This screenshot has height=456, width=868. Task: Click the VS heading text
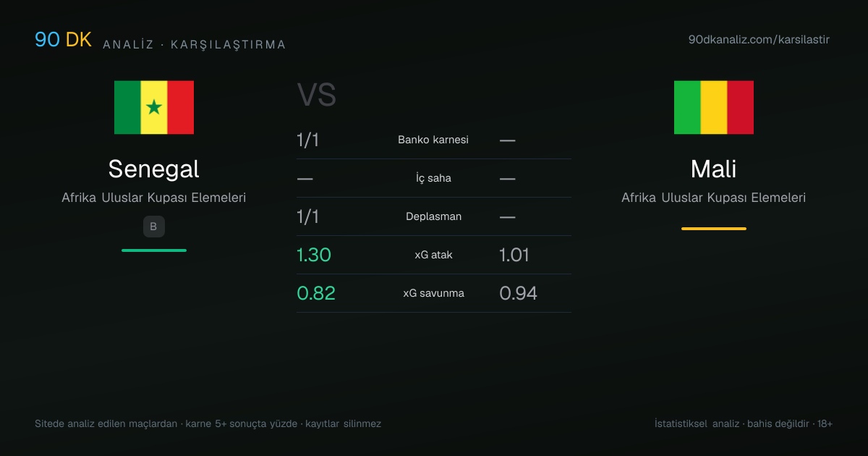[317, 96]
